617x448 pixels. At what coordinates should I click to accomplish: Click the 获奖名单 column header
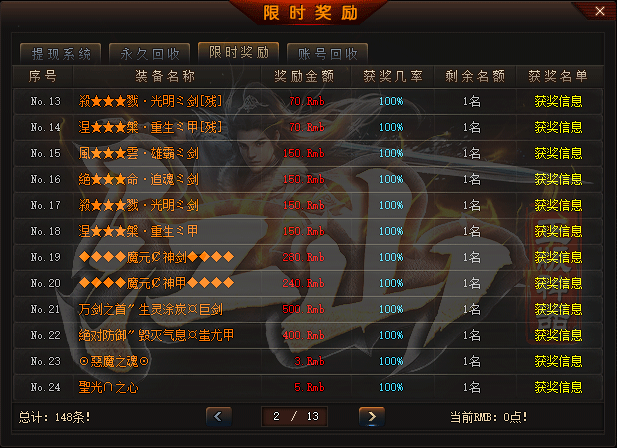[558, 76]
